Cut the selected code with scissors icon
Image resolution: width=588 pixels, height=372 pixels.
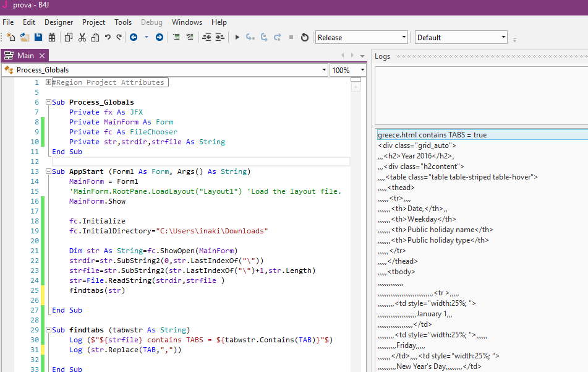pyautogui.click(x=82, y=37)
